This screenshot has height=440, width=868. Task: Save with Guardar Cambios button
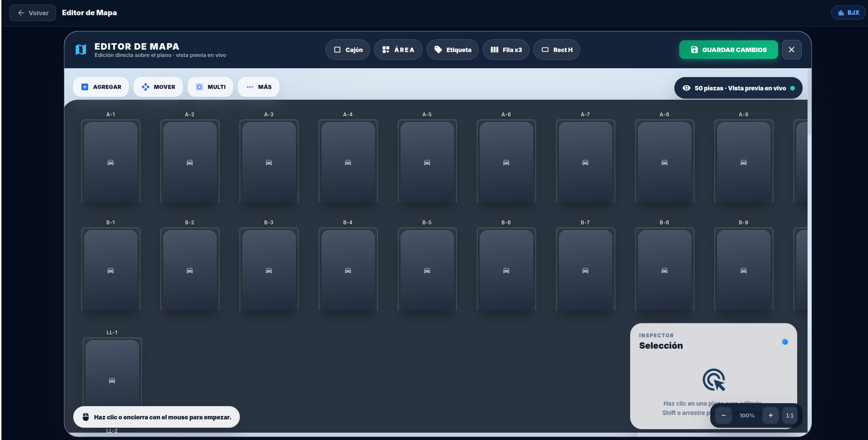[x=728, y=50]
